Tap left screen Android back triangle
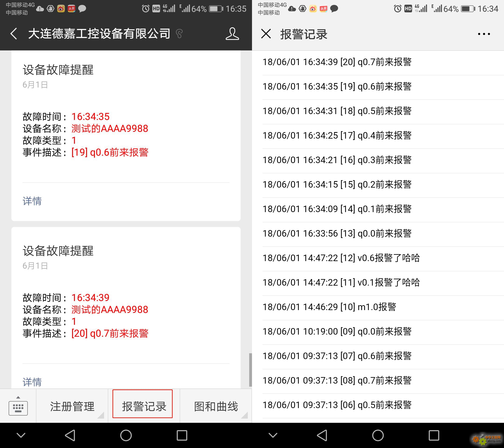 70,435
